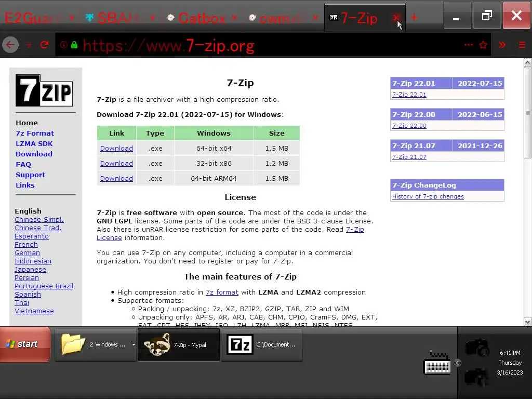This screenshot has width=532, height=399.
Task: Switch language to French
Action: tap(26, 245)
